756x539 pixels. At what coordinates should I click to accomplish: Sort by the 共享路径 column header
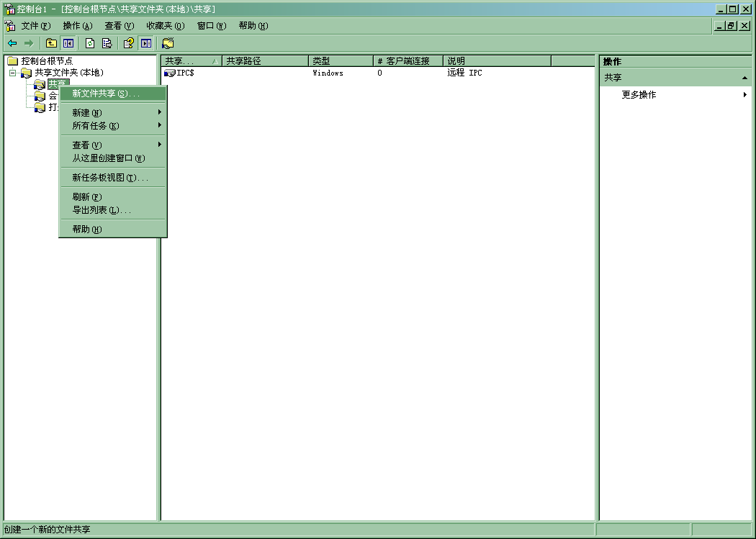[265, 60]
